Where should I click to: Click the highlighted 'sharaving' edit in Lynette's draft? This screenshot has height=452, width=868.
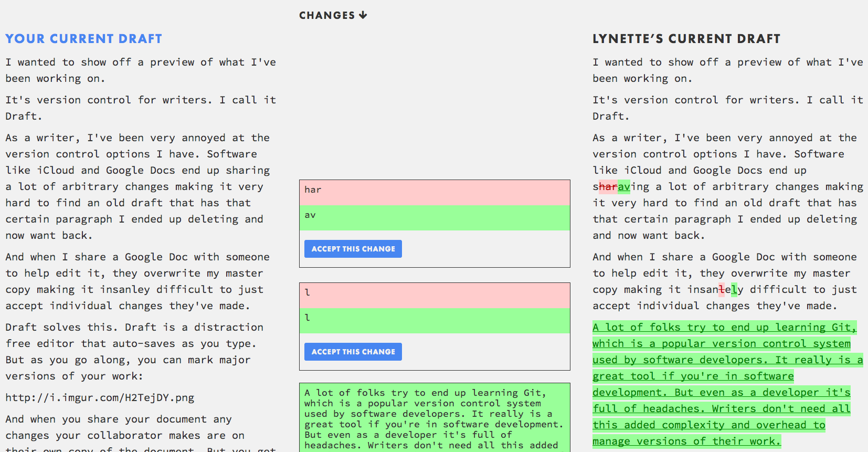(615, 186)
